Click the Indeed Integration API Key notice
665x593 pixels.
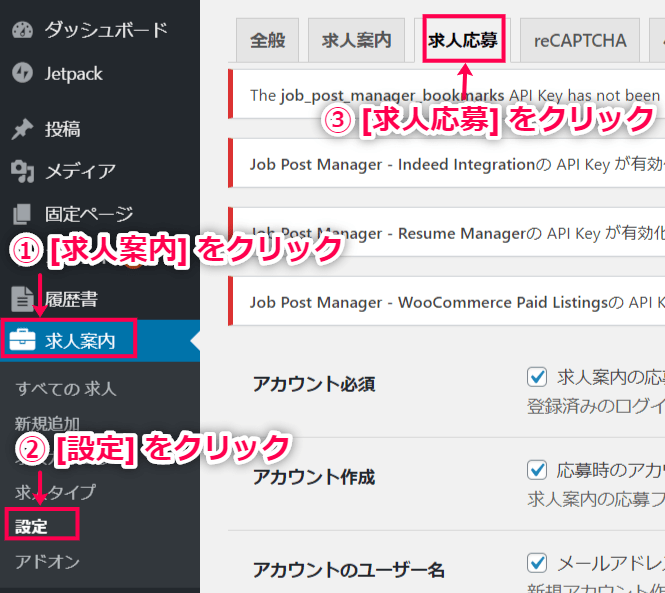pos(447,163)
